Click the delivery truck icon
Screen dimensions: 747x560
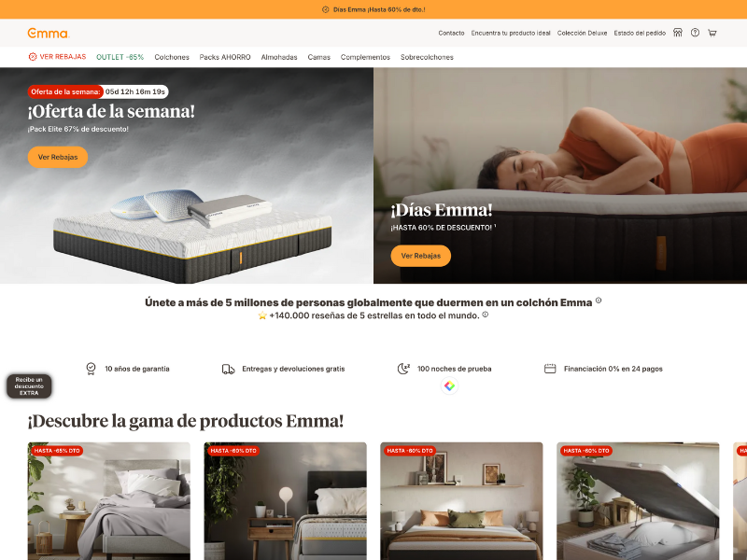click(228, 369)
